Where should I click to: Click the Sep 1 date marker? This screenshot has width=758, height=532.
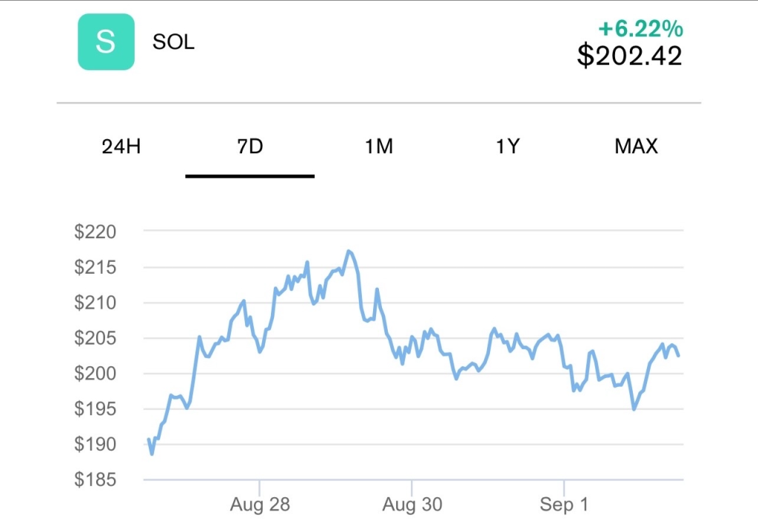pyautogui.click(x=564, y=505)
